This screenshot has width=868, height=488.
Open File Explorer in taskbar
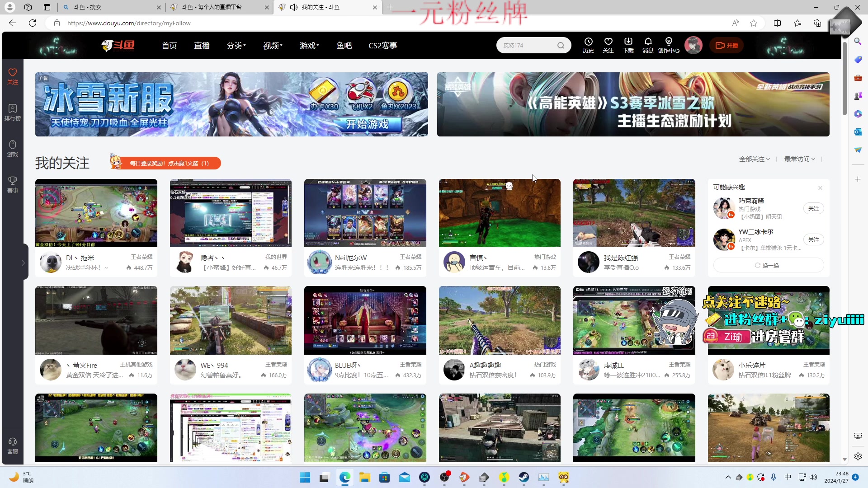tap(364, 477)
